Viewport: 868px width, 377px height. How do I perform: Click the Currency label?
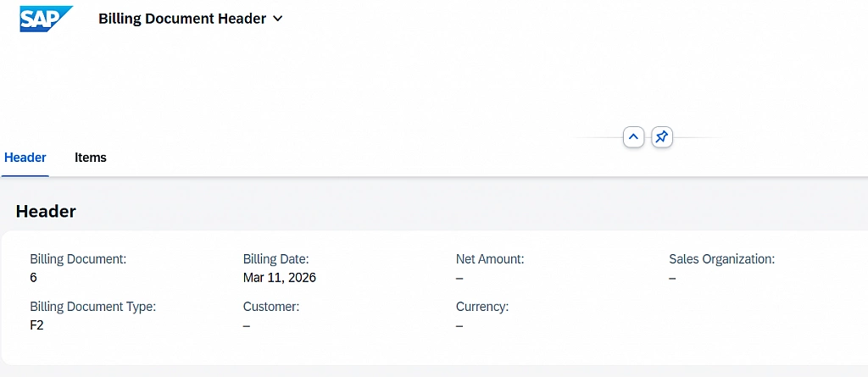coord(482,307)
